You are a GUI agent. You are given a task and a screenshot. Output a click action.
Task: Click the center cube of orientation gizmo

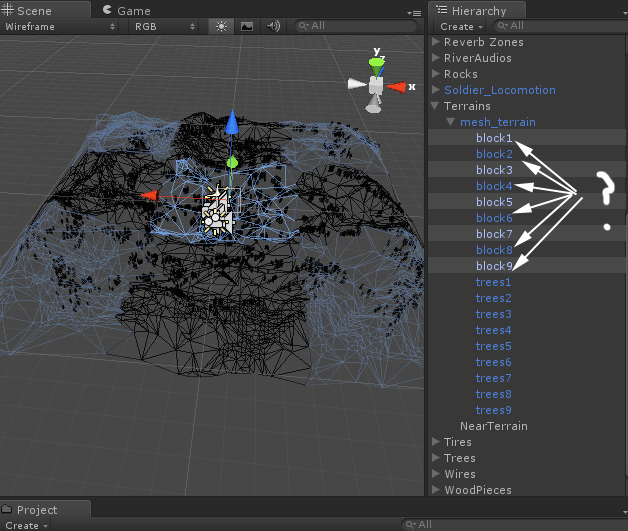click(376, 87)
